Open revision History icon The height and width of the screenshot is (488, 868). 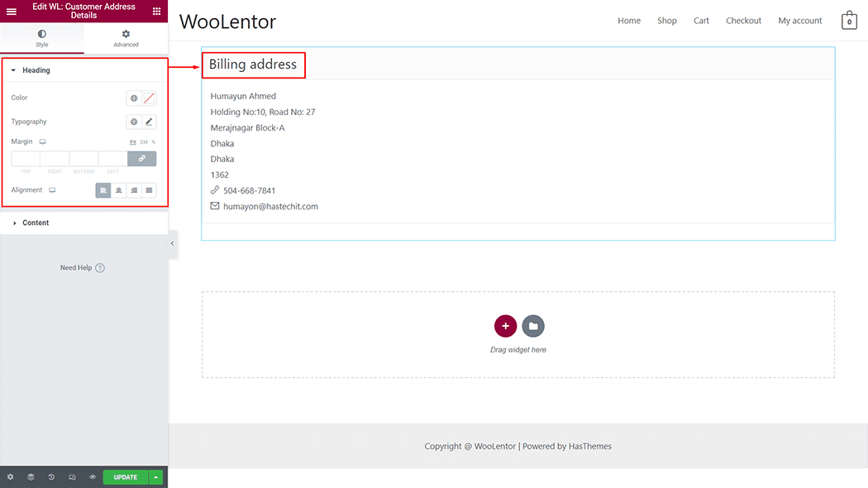coord(51,477)
